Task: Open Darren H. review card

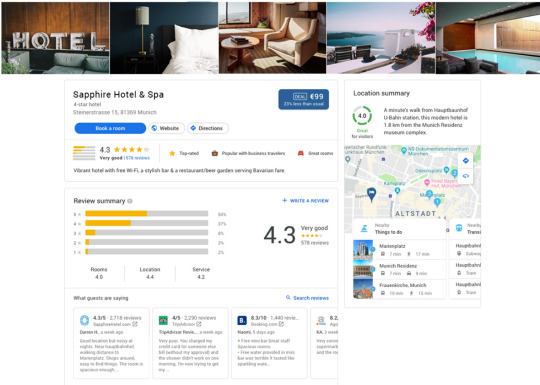Action: click(x=111, y=343)
